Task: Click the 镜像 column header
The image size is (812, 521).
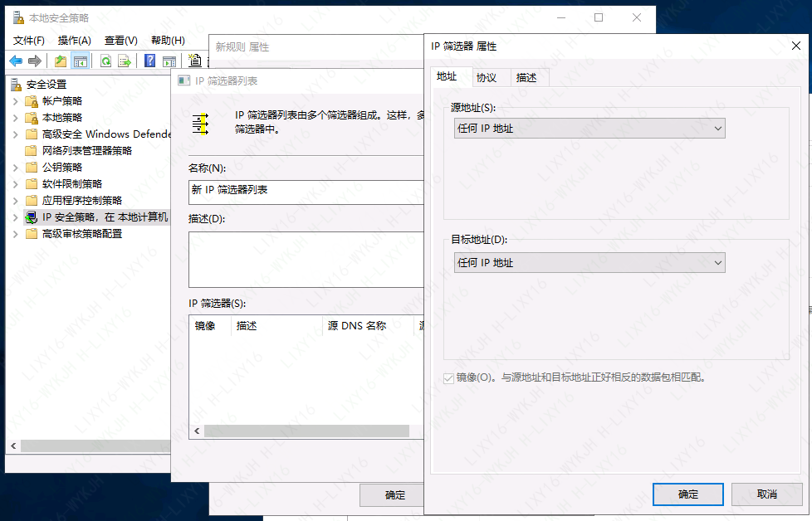Action: coord(210,326)
